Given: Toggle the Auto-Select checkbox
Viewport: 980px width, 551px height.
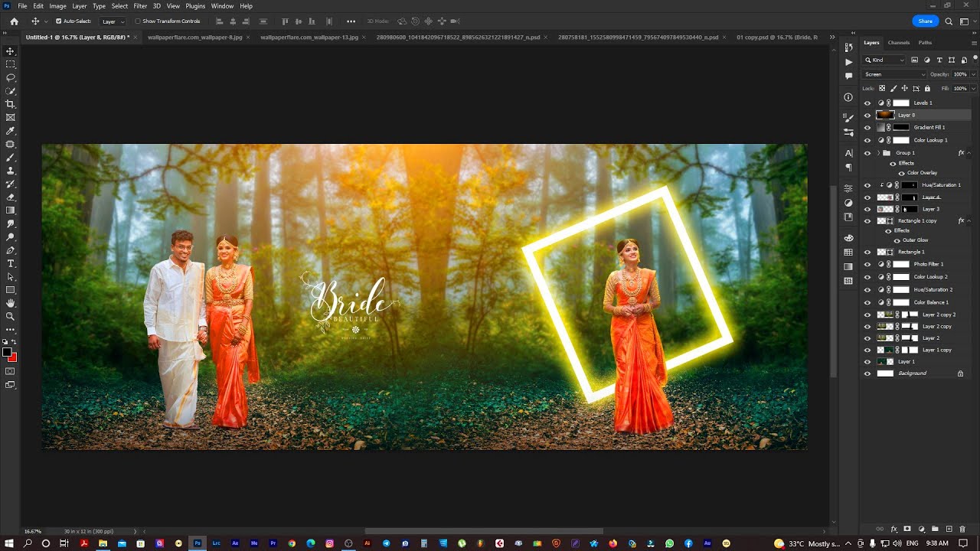Looking at the screenshot, I should pyautogui.click(x=59, y=21).
